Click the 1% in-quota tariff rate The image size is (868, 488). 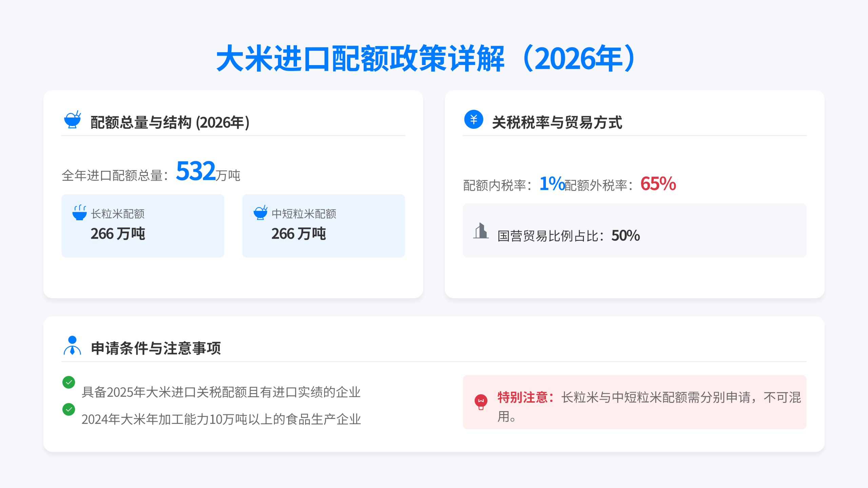(552, 184)
